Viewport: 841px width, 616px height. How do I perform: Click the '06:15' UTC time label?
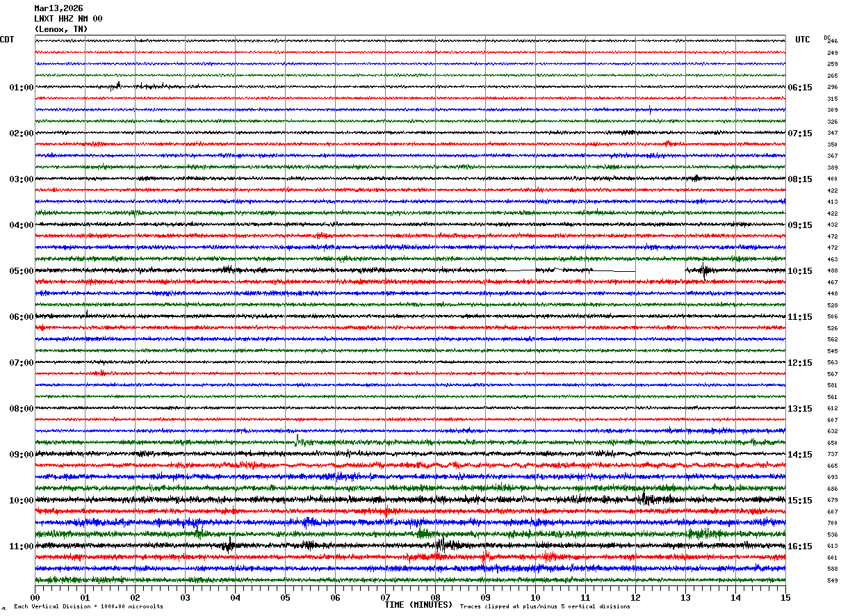click(x=799, y=88)
